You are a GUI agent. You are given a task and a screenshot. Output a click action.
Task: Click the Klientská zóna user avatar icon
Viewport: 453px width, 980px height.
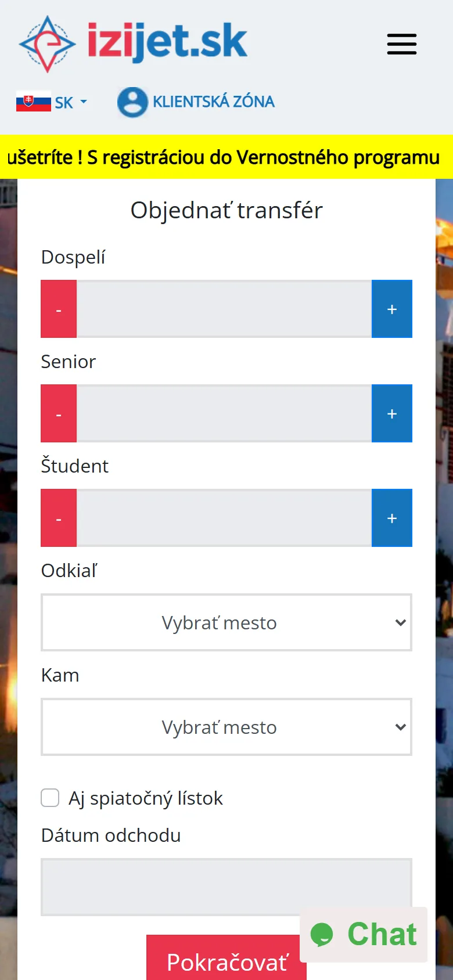[132, 102]
